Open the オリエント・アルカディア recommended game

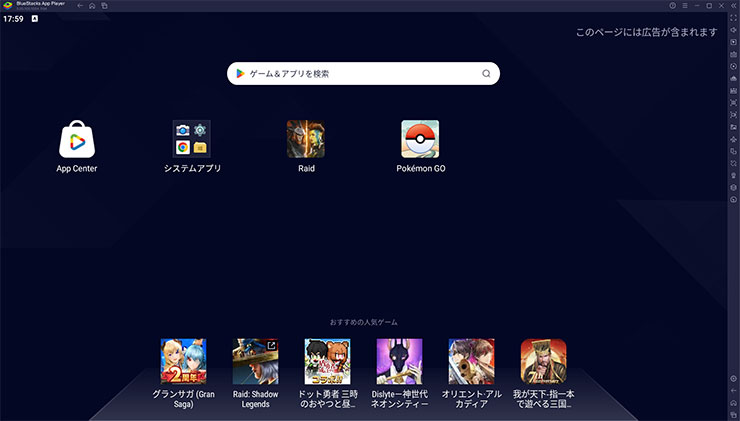pyautogui.click(x=471, y=362)
